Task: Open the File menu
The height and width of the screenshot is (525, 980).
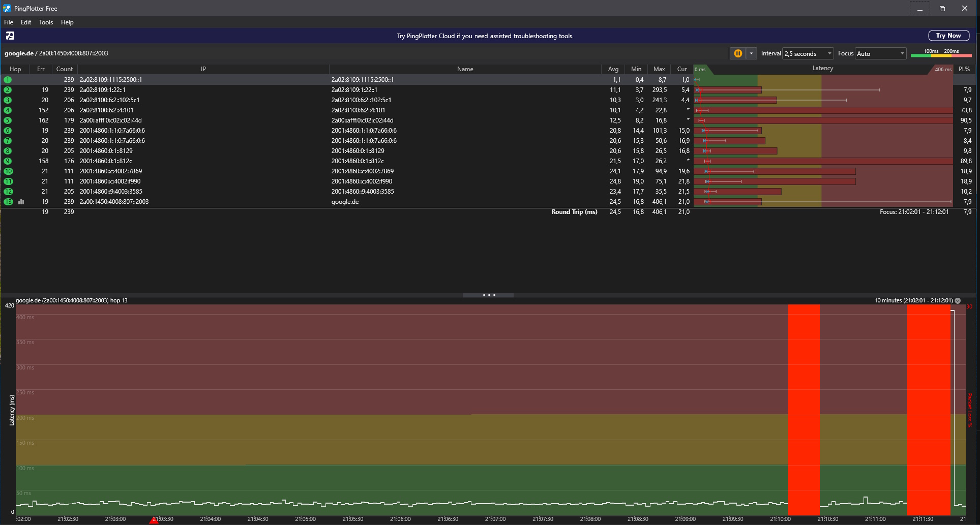Action: 9,22
